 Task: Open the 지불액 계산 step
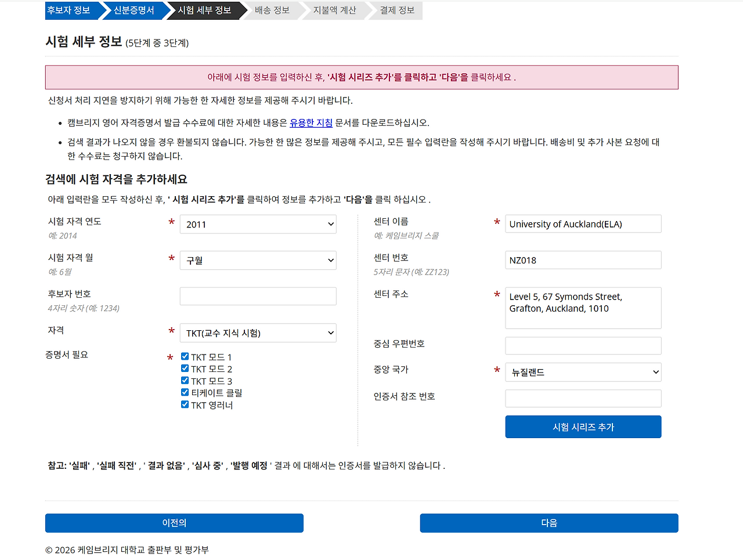pyautogui.click(x=333, y=10)
